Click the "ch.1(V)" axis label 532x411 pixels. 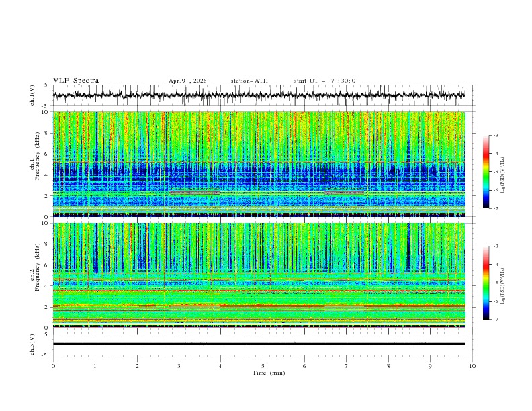click(32, 95)
